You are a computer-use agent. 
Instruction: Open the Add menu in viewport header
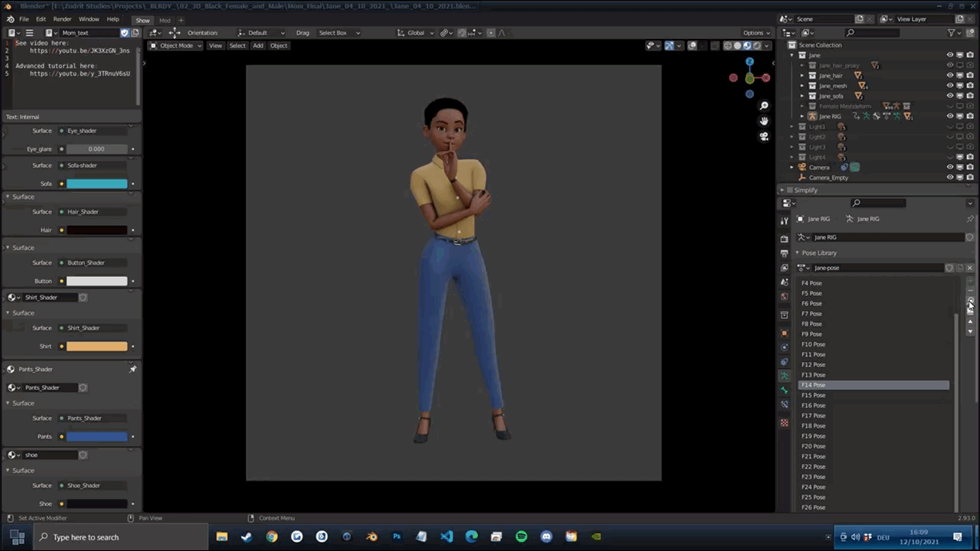(x=258, y=45)
